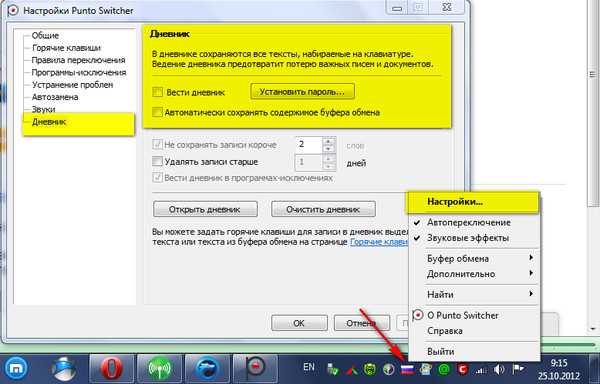Open the blue globe browser taskbar icon

(x=64, y=369)
